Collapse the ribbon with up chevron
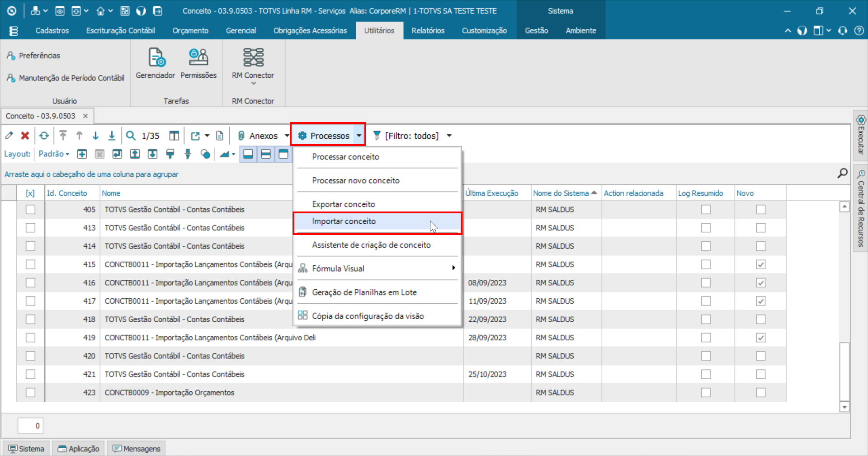Image resolution: width=868 pixels, height=456 pixels. click(788, 31)
